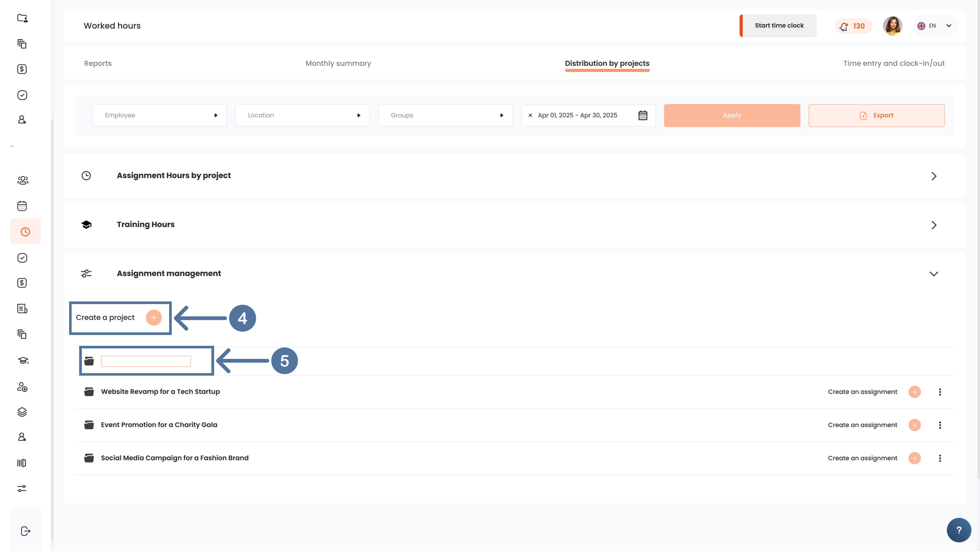The height and width of the screenshot is (551, 980).
Task: Click plus for Website Revamp assignment
Action: tap(915, 392)
